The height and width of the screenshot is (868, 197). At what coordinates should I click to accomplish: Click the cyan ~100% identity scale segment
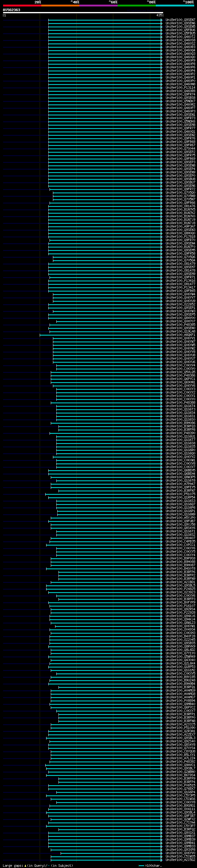click(x=175, y=6)
